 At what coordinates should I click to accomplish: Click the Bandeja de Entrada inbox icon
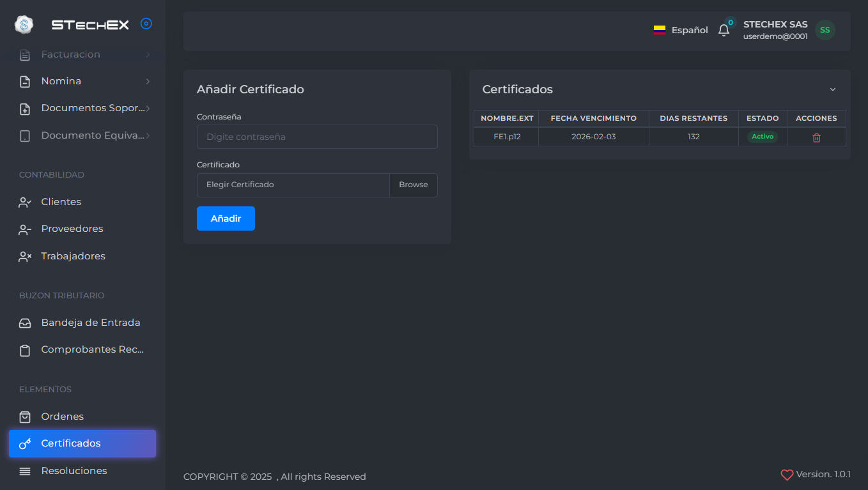point(25,323)
